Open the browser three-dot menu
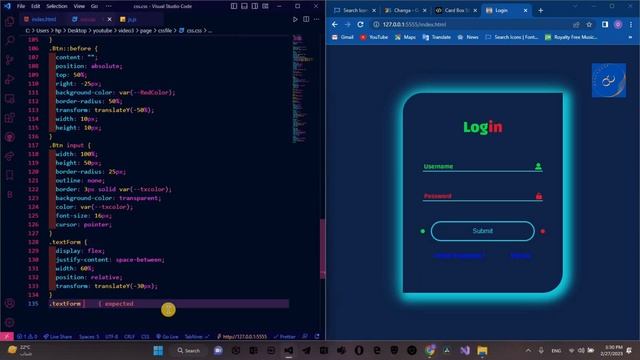 631,24
